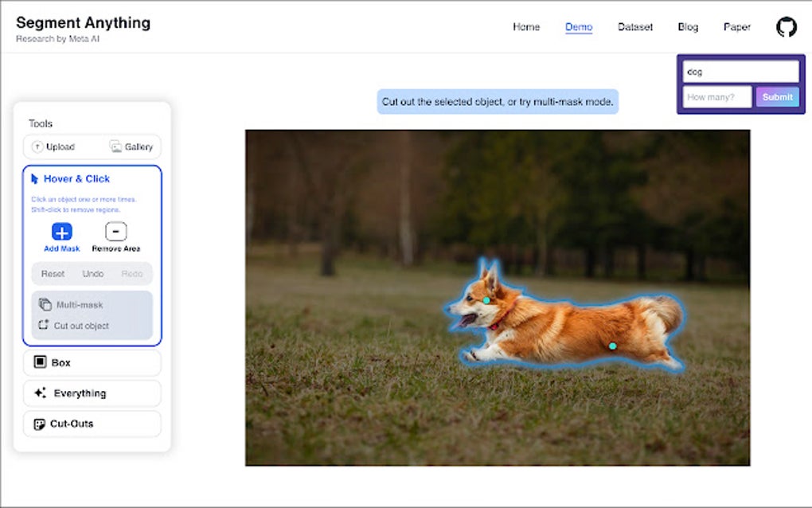The image size is (812, 508).
Task: Click the Add Mask label
Action: [61, 248]
